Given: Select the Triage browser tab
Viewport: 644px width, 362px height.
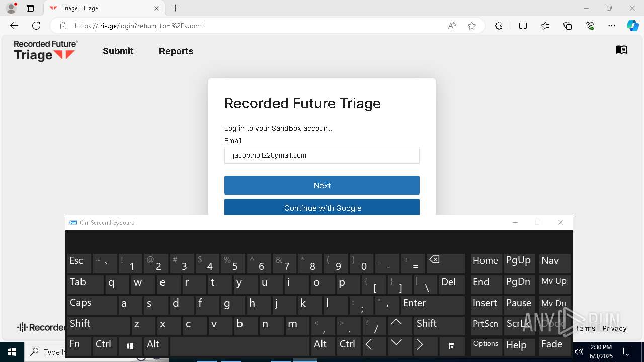Looking at the screenshot, I should pyautogui.click(x=104, y=8).
